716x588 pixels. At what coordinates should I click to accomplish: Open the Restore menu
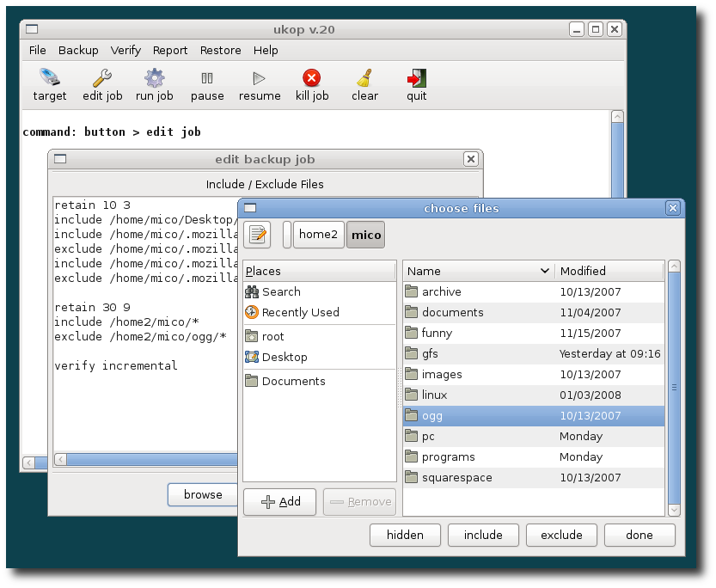(x=221, y=50)
